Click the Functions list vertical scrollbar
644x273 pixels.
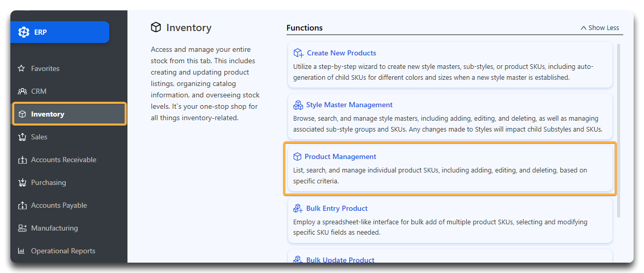(x=618, y=130)
